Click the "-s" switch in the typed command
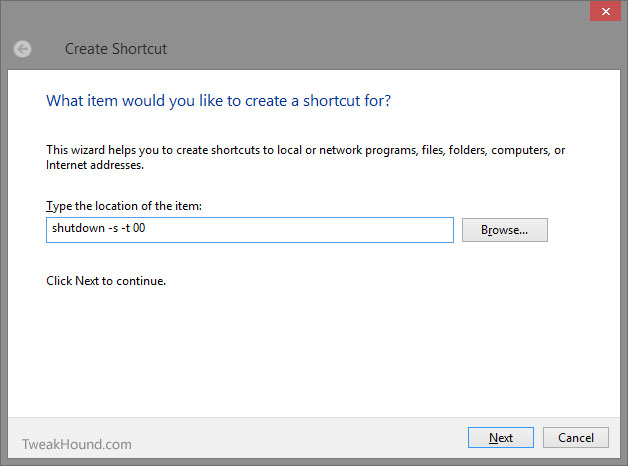The height and width of the screenshot is (466, 628). click(113, 228)
